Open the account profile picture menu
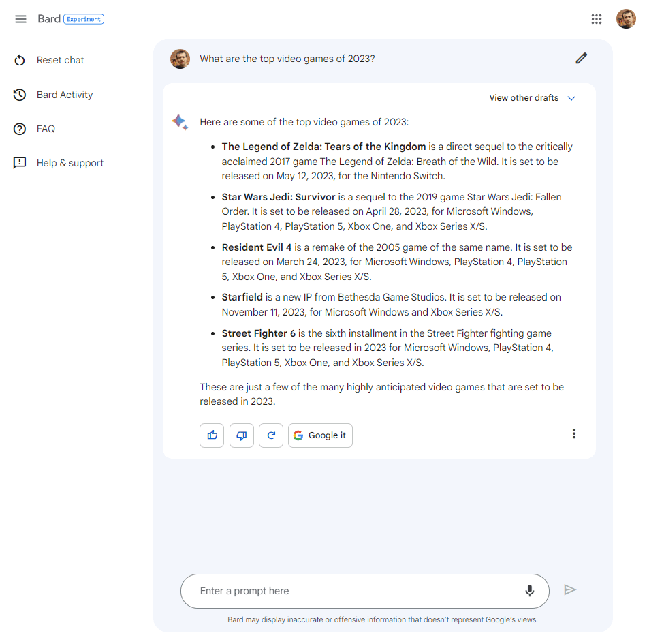The width and height of the screenshot is (647, 644). tap(626, 19)
